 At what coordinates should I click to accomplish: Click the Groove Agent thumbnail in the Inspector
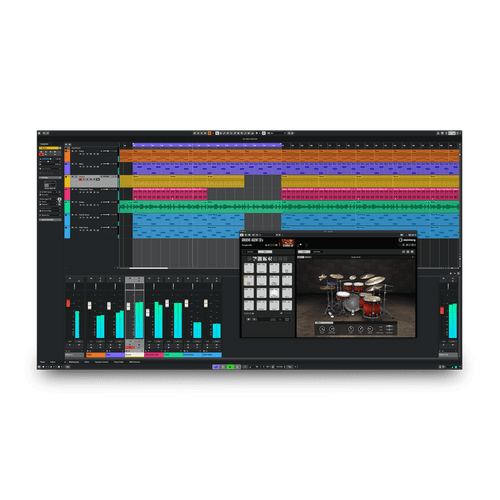pos(50,185)
